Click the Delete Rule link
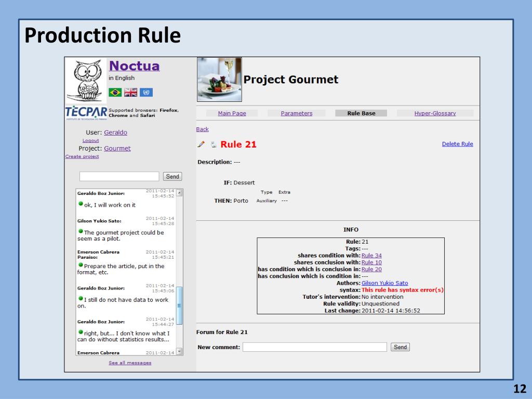 coord(457,144)
